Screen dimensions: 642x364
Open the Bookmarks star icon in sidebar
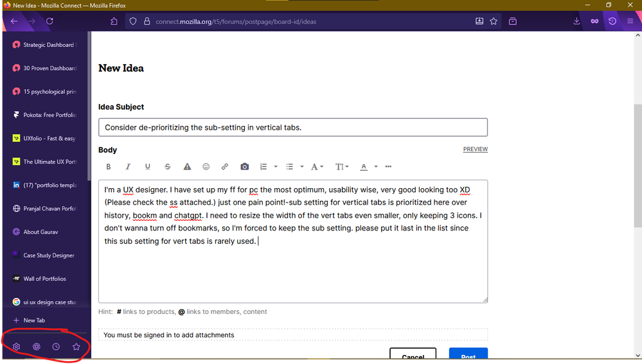tap(76, 347)
